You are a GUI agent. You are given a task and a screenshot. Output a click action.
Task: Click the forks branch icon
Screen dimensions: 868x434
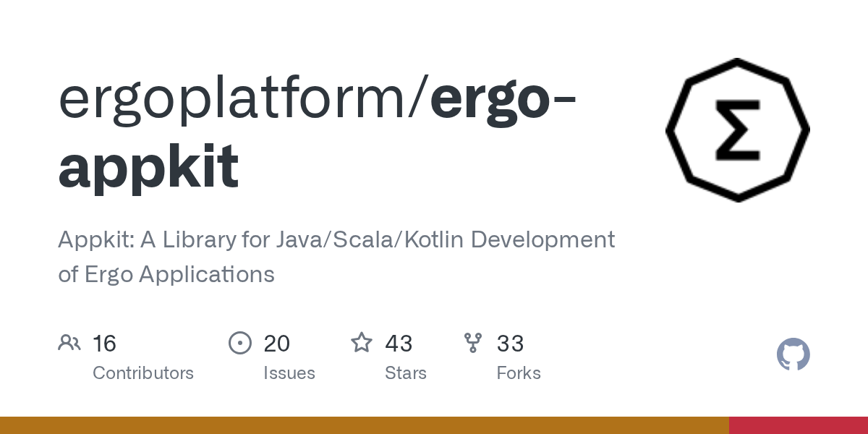pos(473,343)
